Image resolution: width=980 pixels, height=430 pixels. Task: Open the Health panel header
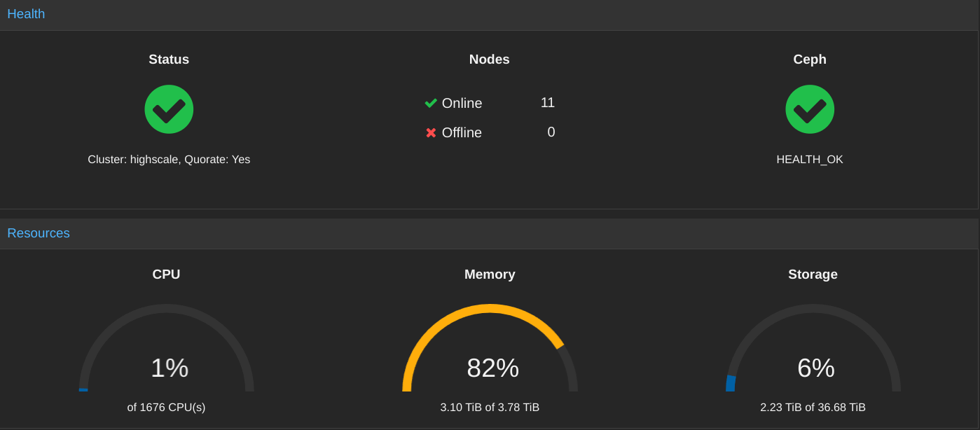click(x=26, y=14)
